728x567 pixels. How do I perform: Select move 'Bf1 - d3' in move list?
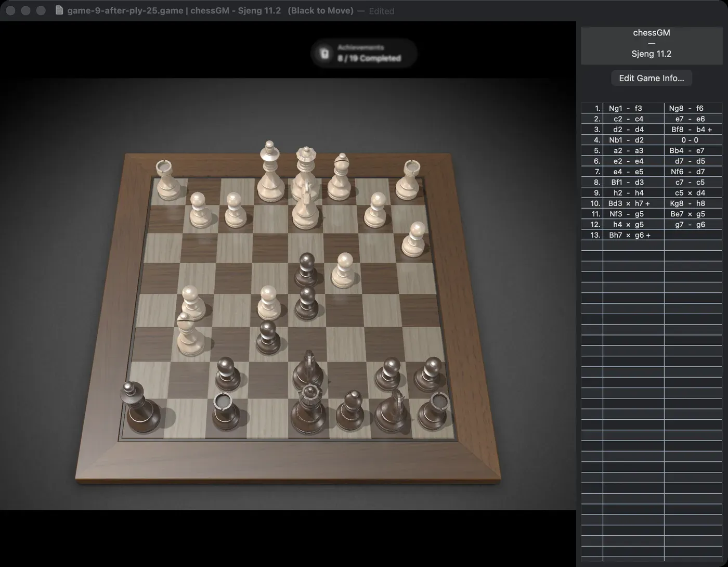click(x=627, y=183)
